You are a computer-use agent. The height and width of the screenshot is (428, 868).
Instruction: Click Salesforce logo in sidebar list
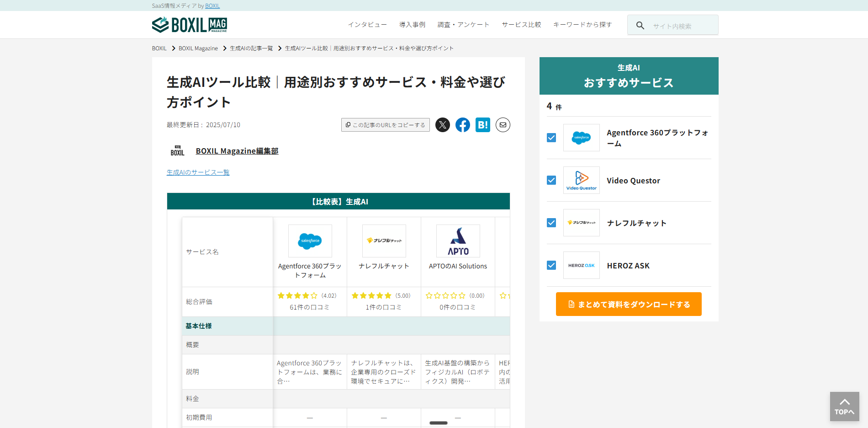(x=582, y=138)
